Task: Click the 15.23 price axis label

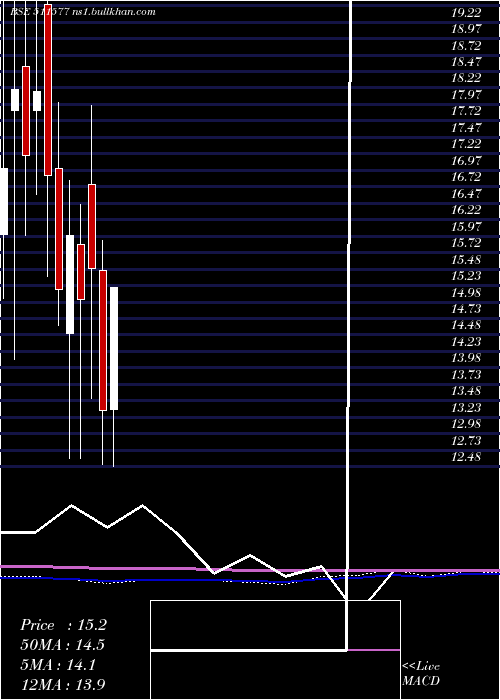Action: click(466, 276)
